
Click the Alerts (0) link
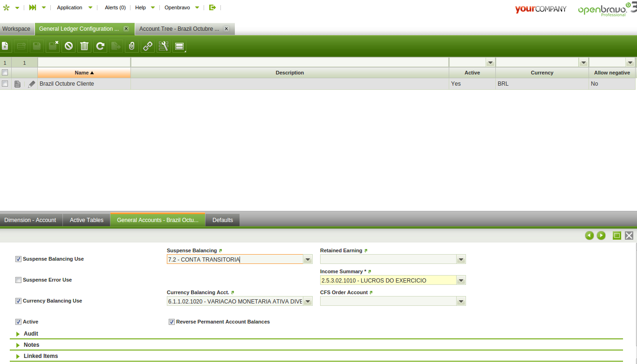tap(115, 7)
